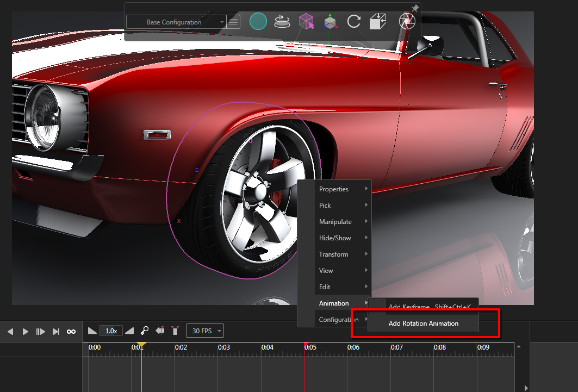Click the 1.0x playback speed field
Image resolution: width=578 pixels, height=392 pixels.
point(111,331)
